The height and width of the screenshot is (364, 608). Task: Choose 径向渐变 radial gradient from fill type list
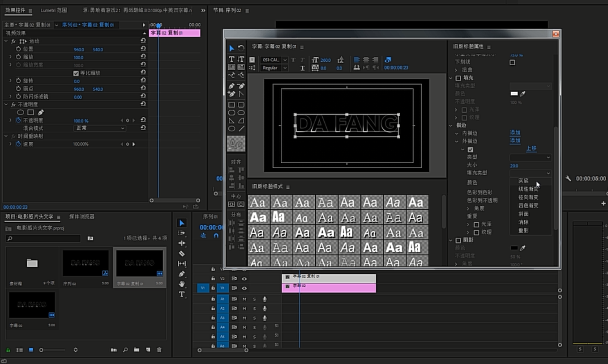click(x=528, y=197)
